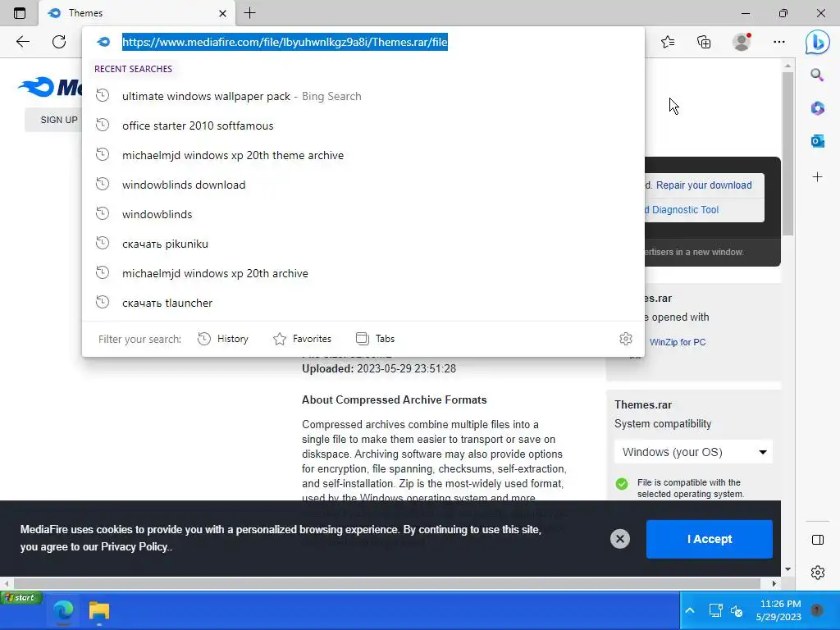Select 'скачать tlauncher' suggestion
Image resolution: width=840 pixels, height=630 pixels.
363,303
